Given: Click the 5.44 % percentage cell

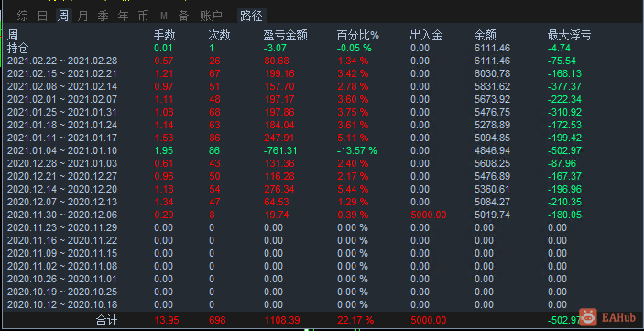Looking at the screenshot, I should coord(353,189).
